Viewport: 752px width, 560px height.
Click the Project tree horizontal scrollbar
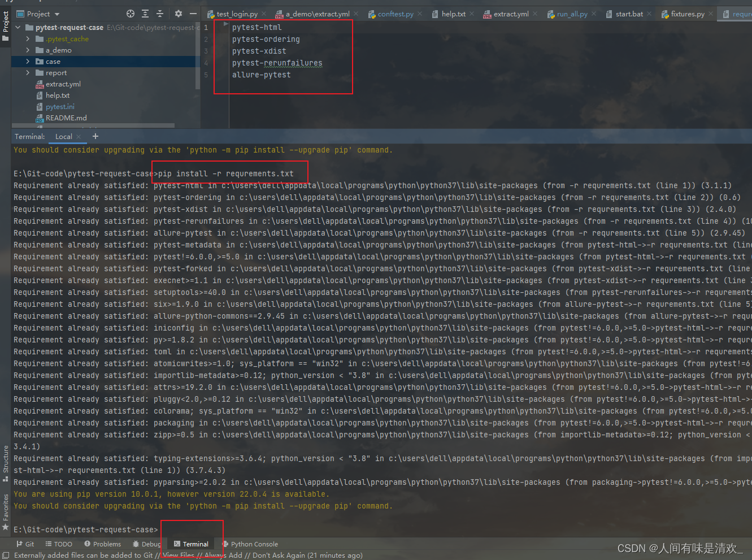93,125
